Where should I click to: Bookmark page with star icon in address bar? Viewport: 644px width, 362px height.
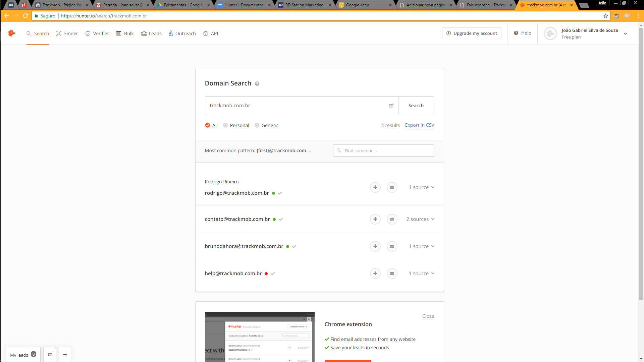pyautogui.click(x=605, y=16)
